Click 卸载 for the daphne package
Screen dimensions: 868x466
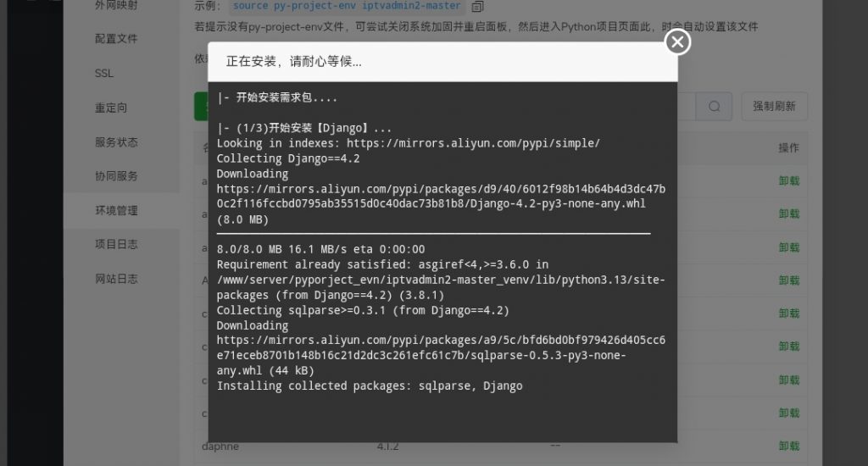click(788, 446)
